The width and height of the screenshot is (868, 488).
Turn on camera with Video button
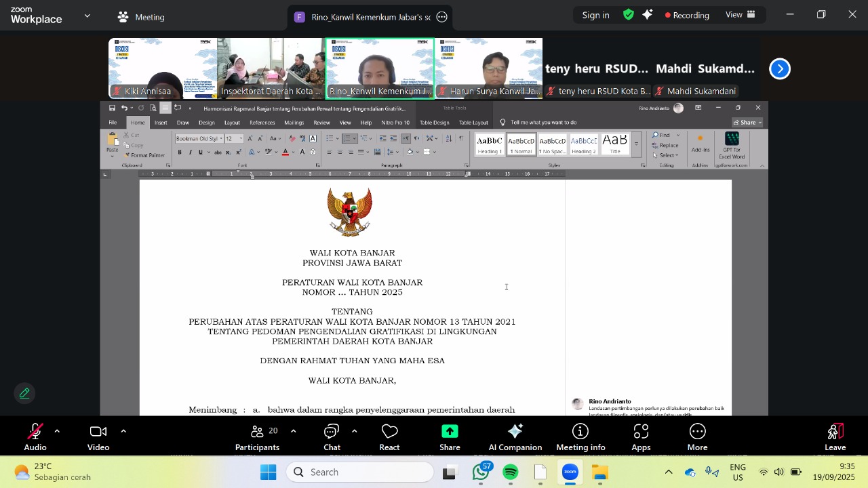click(x=98, y=437)
